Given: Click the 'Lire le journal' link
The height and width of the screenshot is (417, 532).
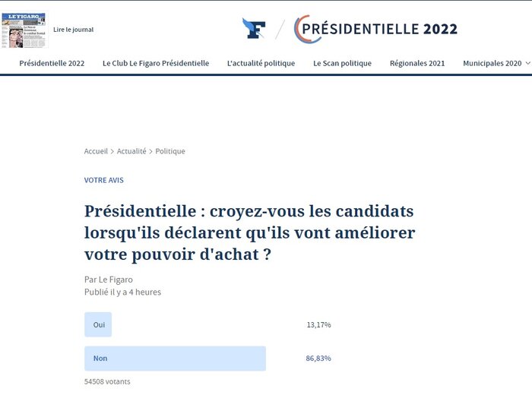Looking at the screenshot, I should tap(73, 30).
